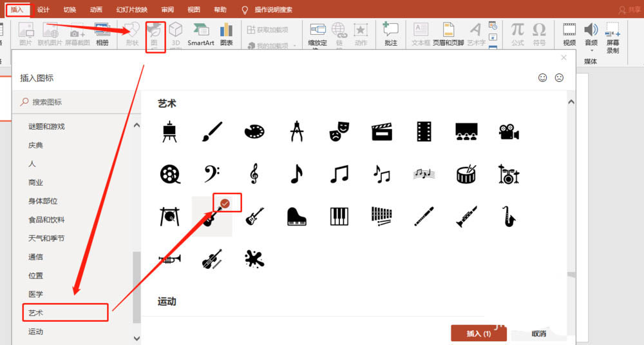
Task: Choose the flute icon
Action: [x=424, y=216]
